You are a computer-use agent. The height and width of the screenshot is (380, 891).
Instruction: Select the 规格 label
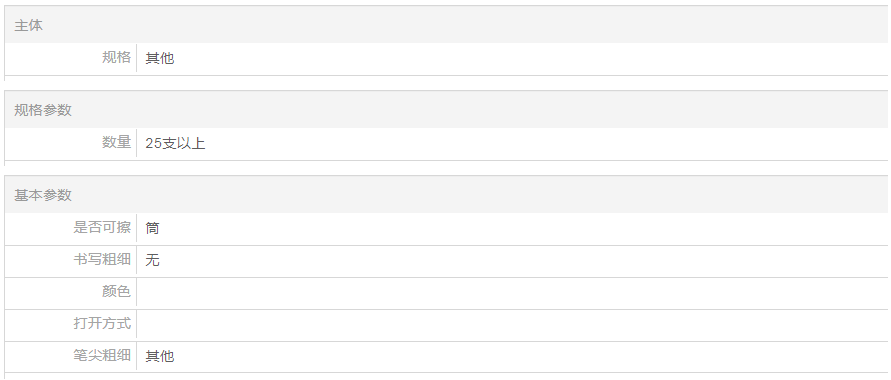(x=116, y=57)
